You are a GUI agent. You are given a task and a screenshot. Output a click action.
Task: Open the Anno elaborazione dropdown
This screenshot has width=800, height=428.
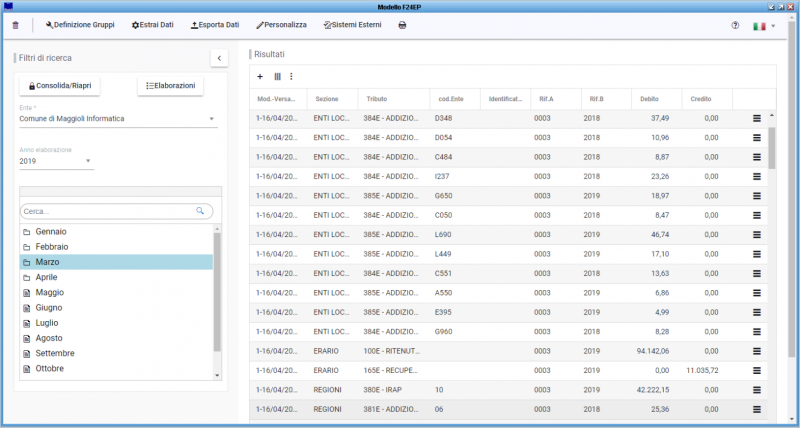point(88,160)
